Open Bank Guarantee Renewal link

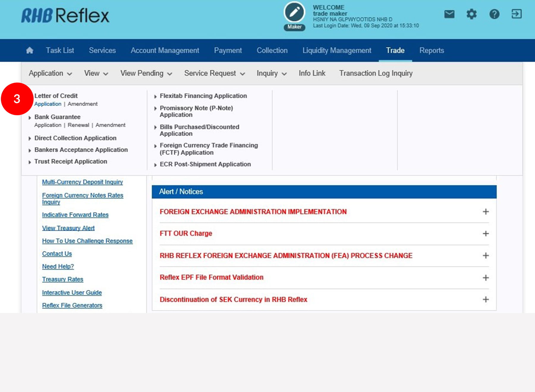point(78,125)
